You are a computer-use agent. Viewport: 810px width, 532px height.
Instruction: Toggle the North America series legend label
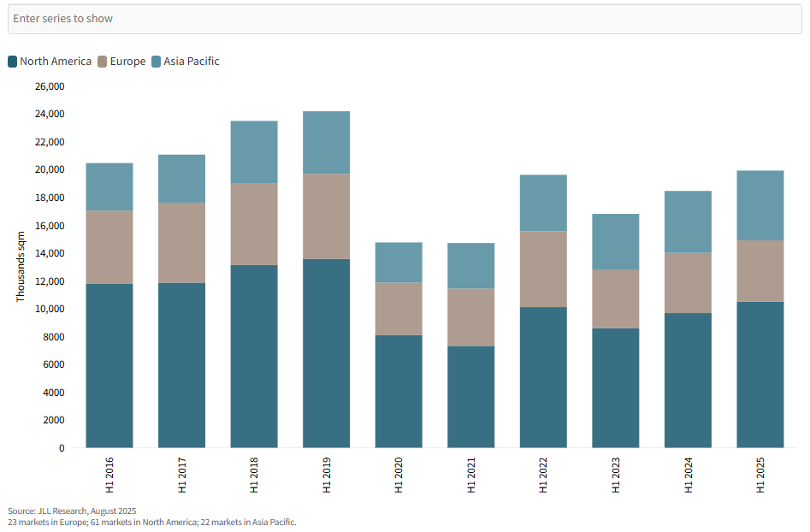click(56, 62)
